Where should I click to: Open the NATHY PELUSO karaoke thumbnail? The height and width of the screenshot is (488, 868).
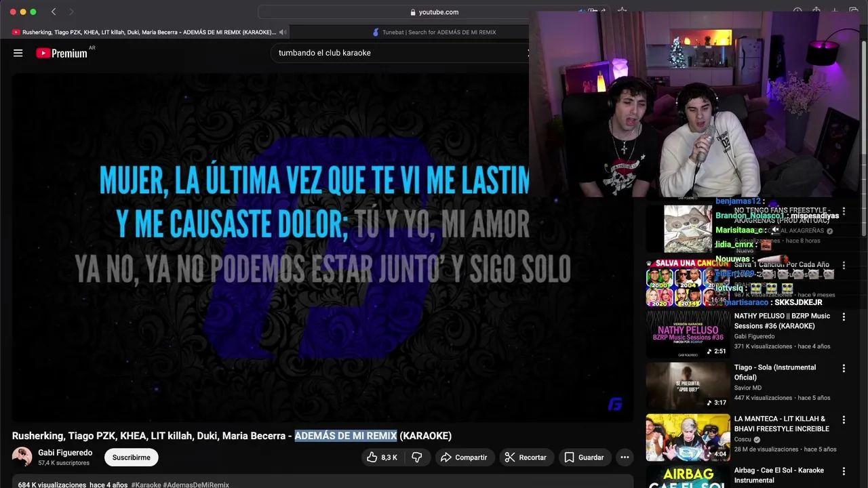tap(688, 334)
